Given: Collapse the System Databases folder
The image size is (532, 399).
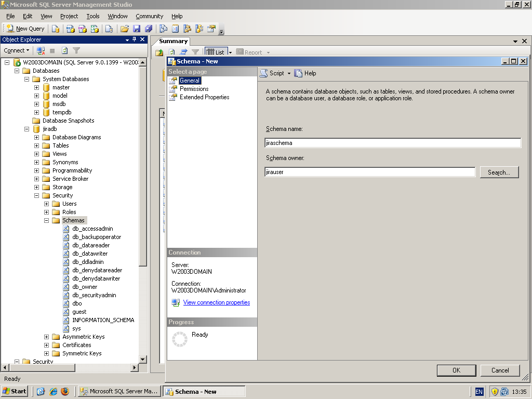Looking at the screenshot, I should point(27,79).
